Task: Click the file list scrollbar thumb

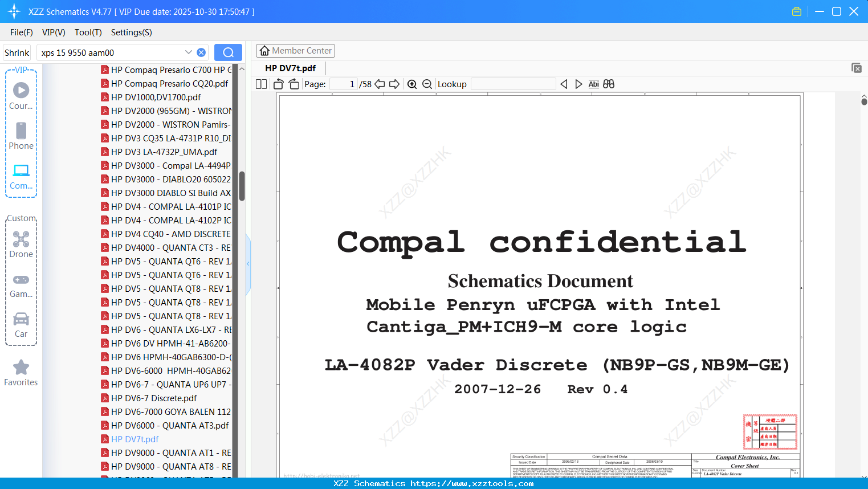Action: (242, 186)
